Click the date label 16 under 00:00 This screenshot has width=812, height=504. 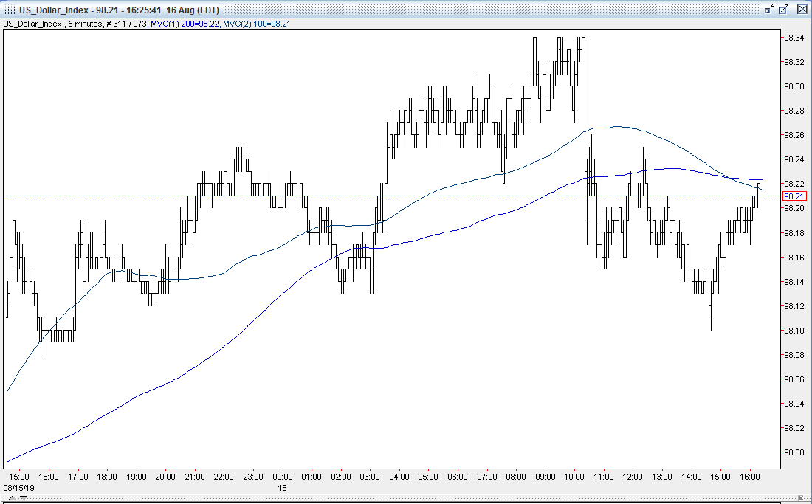(x=282, y=488)
